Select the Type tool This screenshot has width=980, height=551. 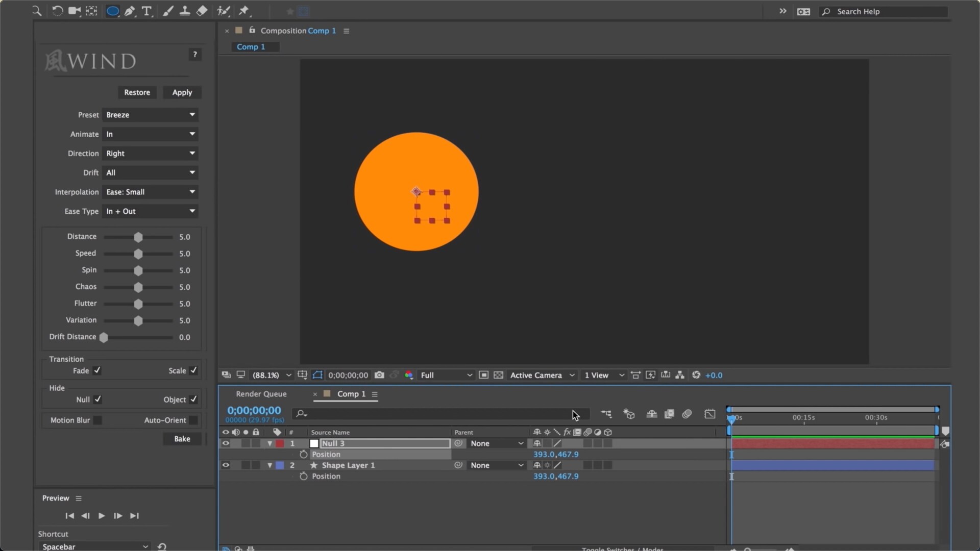[146, 11]
